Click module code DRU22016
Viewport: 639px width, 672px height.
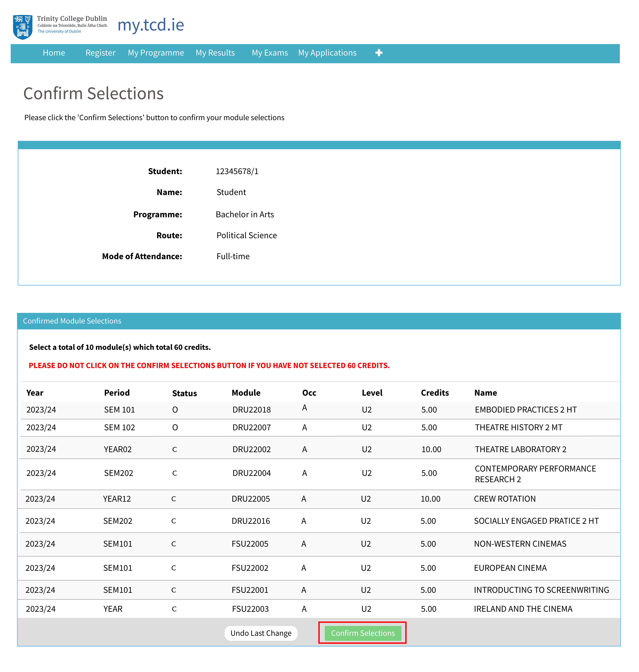pyautogui.click(x=251, y=521)
